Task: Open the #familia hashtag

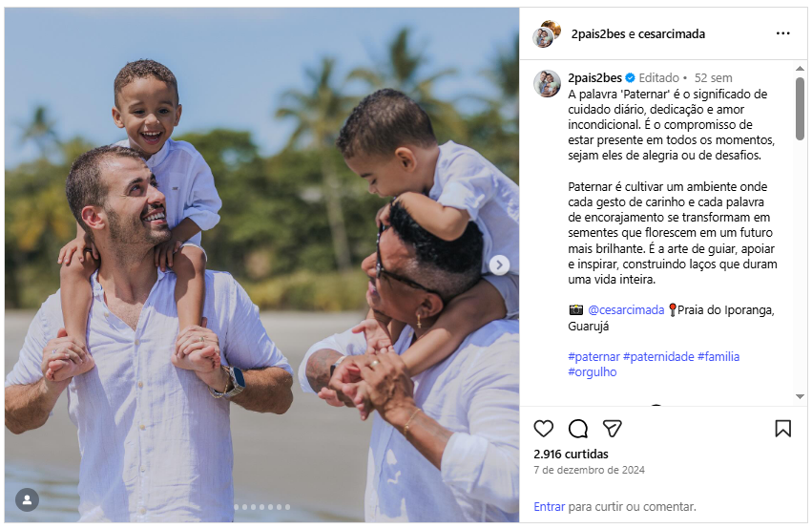Action: (718, 356)
